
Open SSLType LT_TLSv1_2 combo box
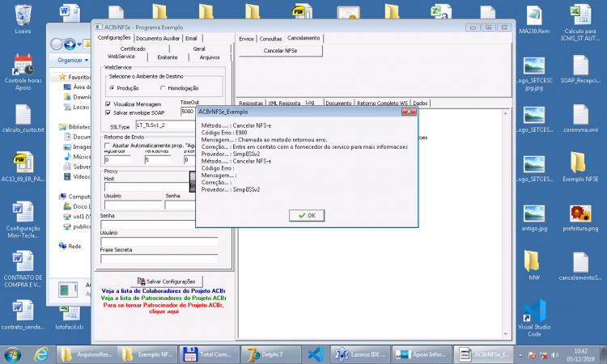pos(166,125)
